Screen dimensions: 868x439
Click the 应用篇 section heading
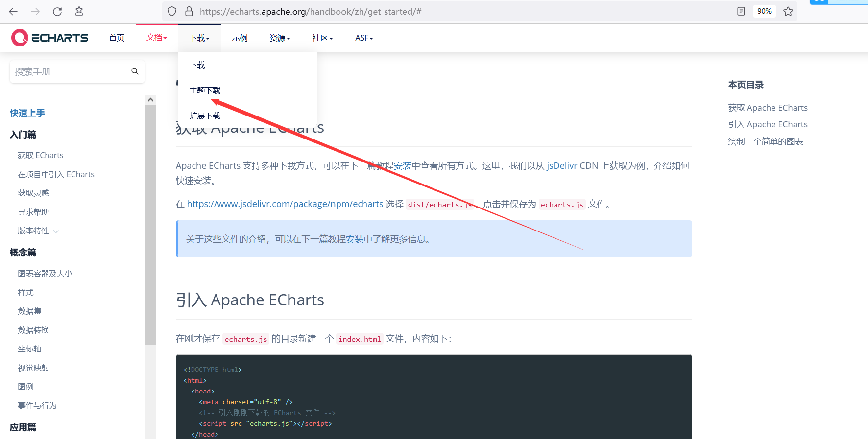pos(23,427)
